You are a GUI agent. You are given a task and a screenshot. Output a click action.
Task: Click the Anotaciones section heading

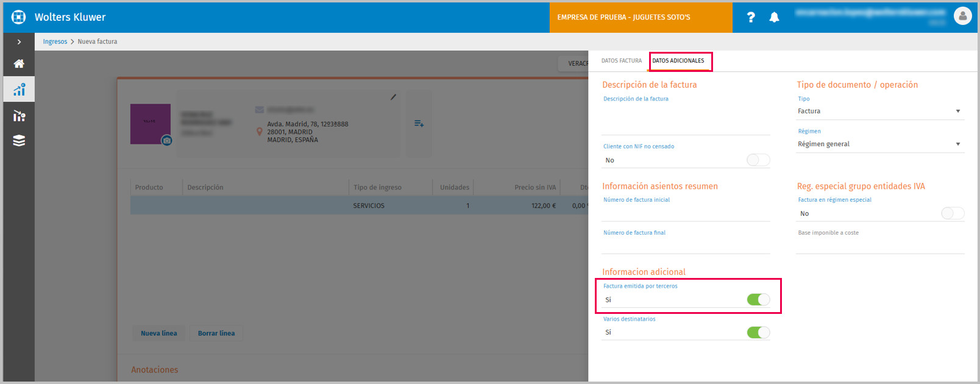point(155,370)
